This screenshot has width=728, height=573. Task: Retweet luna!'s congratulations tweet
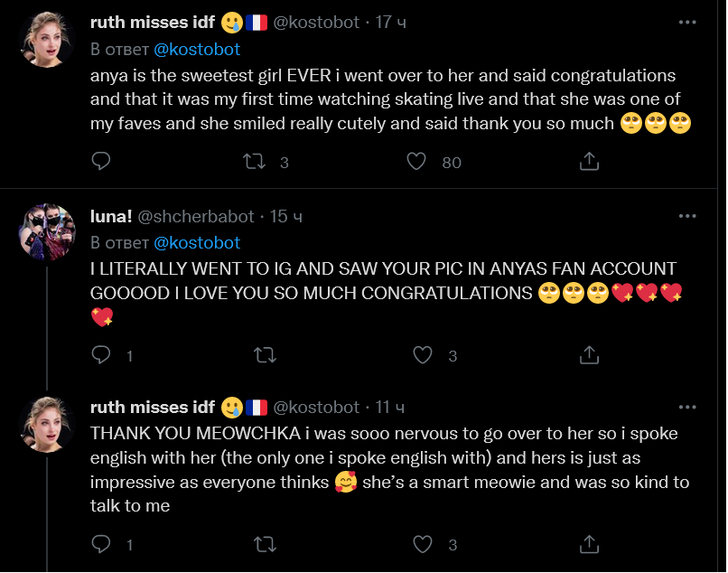point(265,355)
